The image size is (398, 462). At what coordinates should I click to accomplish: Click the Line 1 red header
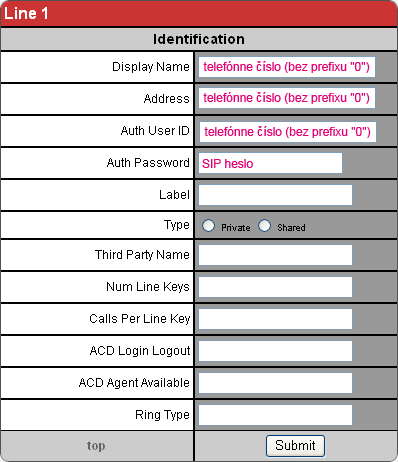point(199,14)
